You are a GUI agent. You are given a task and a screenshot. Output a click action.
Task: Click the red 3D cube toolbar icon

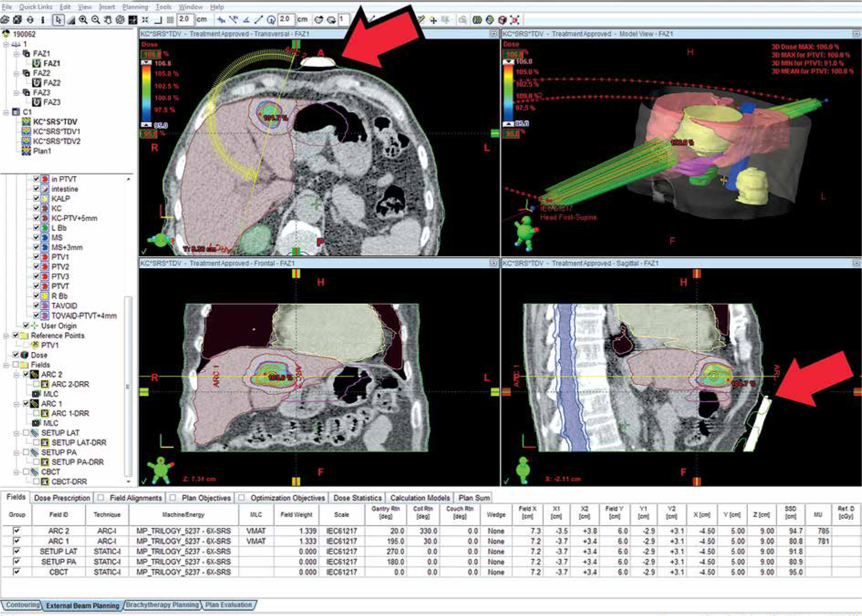pos(502,20)
